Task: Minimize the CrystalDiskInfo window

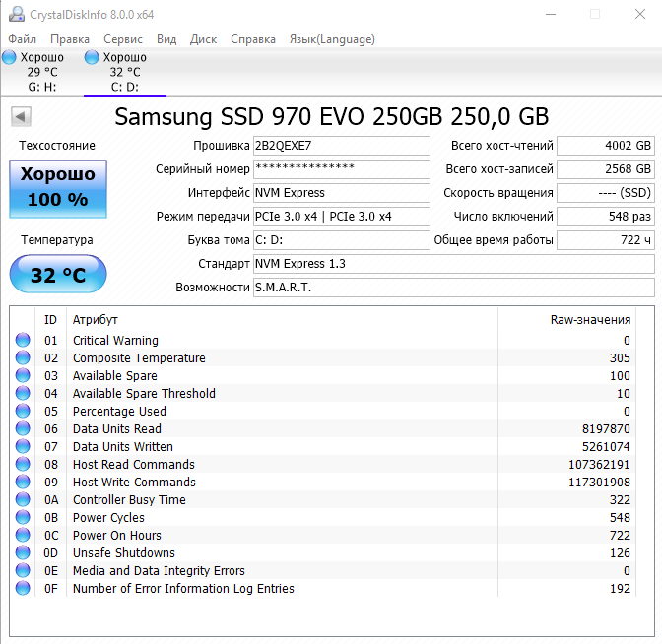Action: point(551,14)
